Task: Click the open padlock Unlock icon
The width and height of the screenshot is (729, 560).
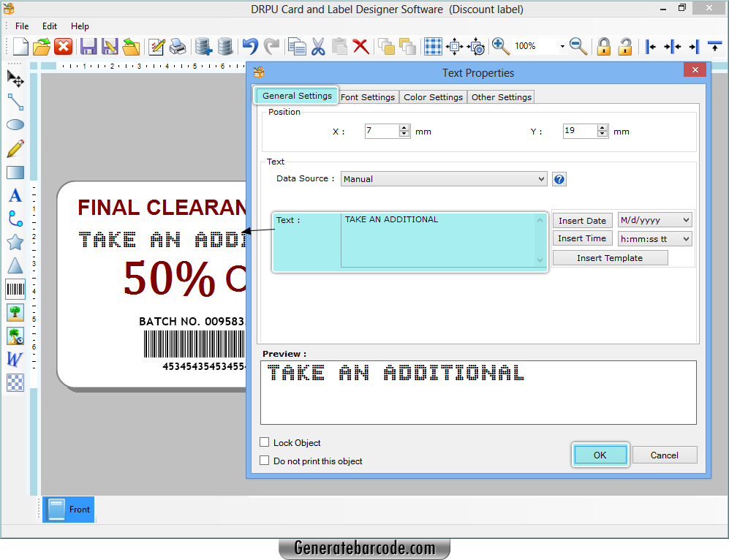Action: pyautogui.click(x=625, y=46)
